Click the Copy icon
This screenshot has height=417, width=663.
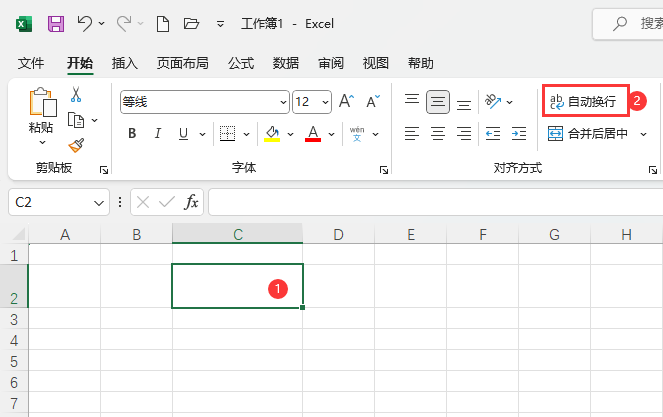[x=76, y=121]
